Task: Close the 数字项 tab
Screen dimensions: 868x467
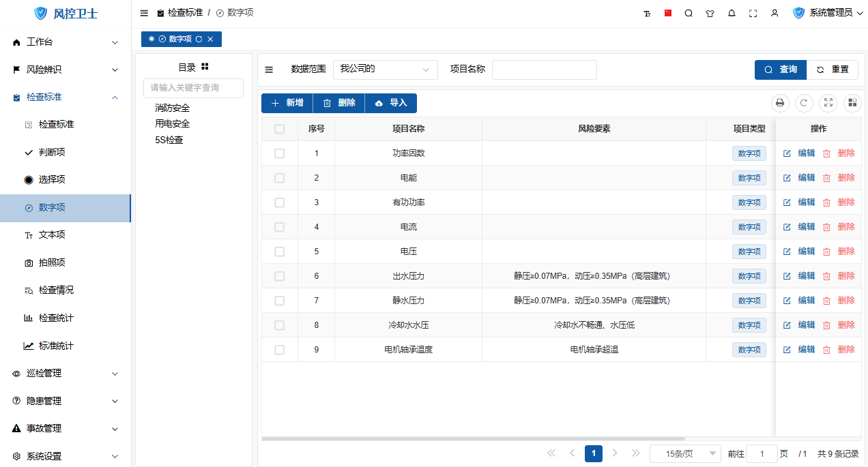Action: (210, 40)
